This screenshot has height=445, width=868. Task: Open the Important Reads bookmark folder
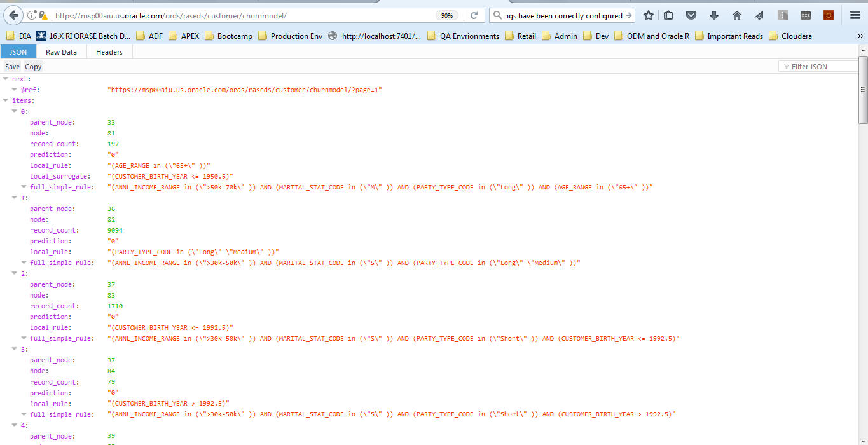[729, 36]
